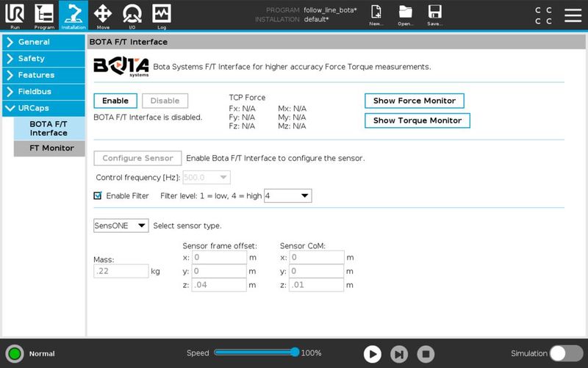Click the Open folder icon

click(406, 15)
